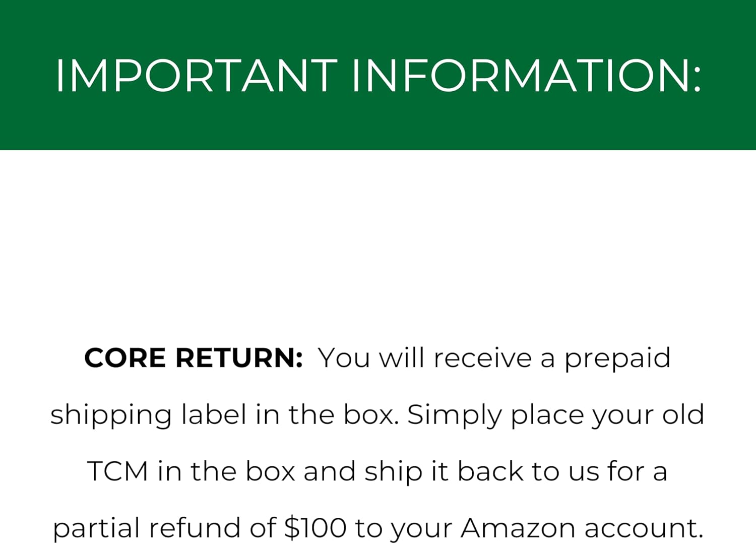Click the word IMPORTANT in the heading
This screenshot has width=756, height=544.
[x=197, y=76]
